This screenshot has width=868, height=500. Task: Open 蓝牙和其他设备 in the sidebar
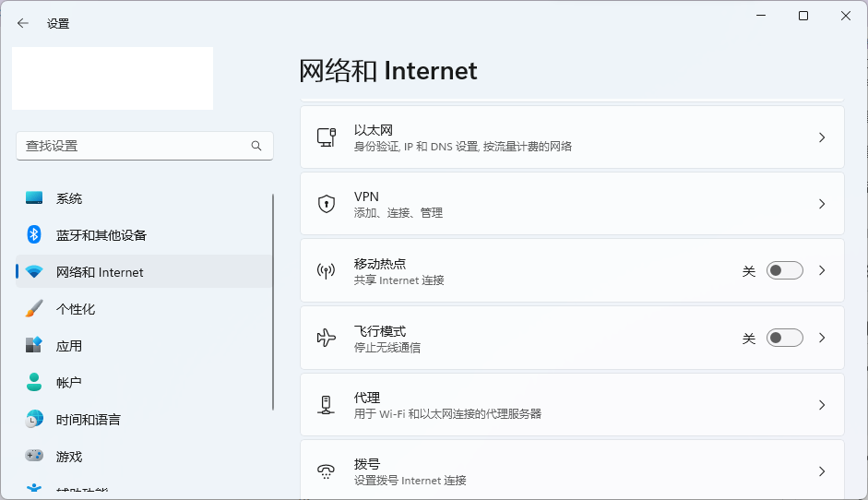143,234
